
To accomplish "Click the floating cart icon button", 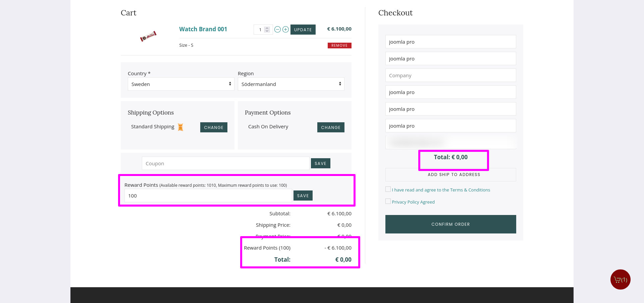I will (x=620, y=279).
